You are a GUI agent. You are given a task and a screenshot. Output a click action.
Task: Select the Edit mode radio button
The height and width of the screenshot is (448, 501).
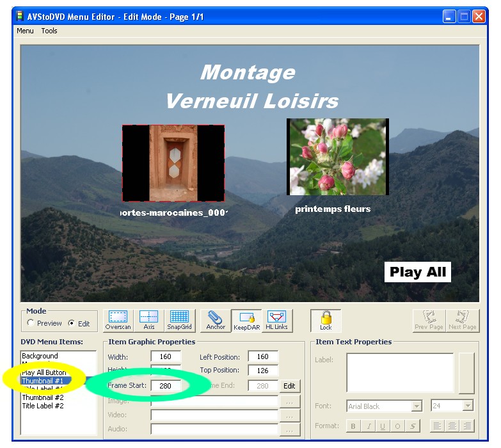tap(72, 323)
